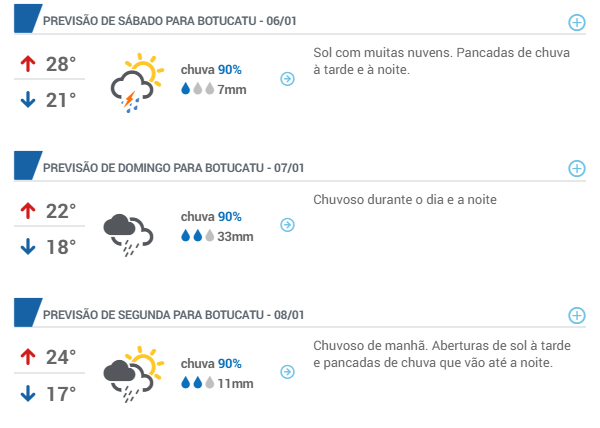This screenshot has height=428, width=600.
Task: Click Monday's sun with rain cloud icon
Action: click(134, 374)
